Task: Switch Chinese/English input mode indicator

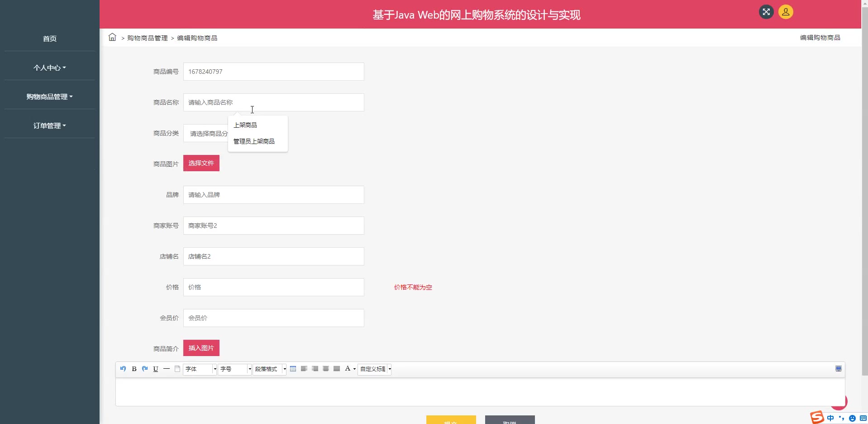Action: [830, 418]
